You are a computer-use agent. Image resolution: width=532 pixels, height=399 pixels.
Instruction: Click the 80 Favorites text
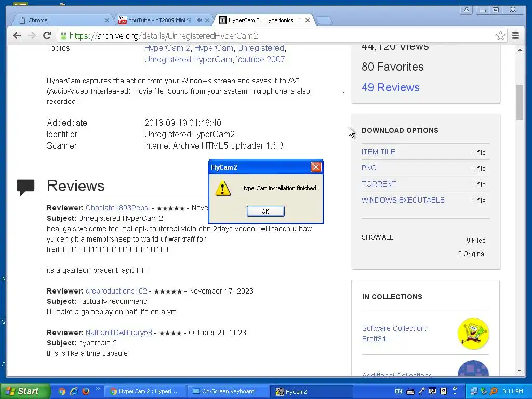[393, 66]
